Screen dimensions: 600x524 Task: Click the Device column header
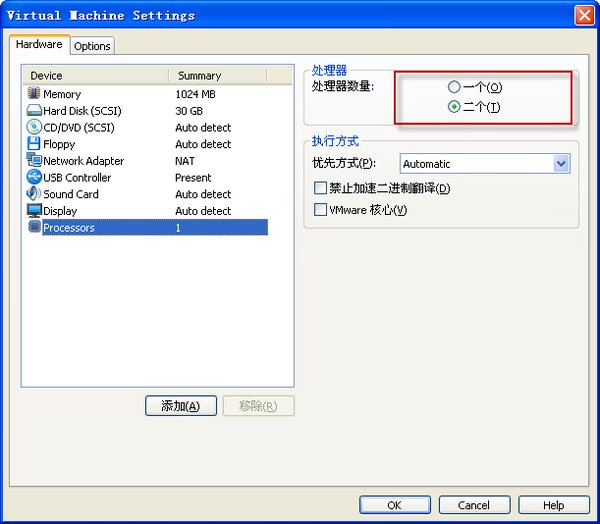click(96, 75)
